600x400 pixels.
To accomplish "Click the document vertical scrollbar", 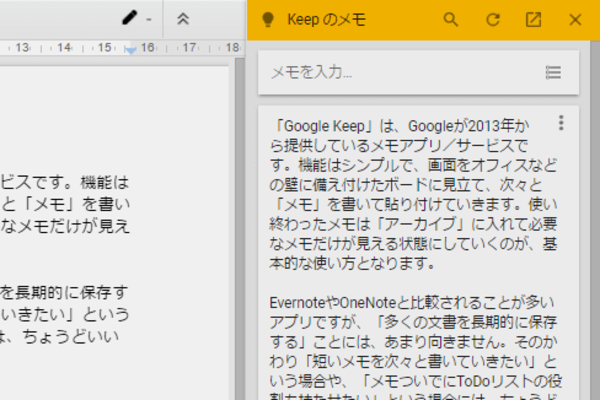I will (x=240, y=229).
